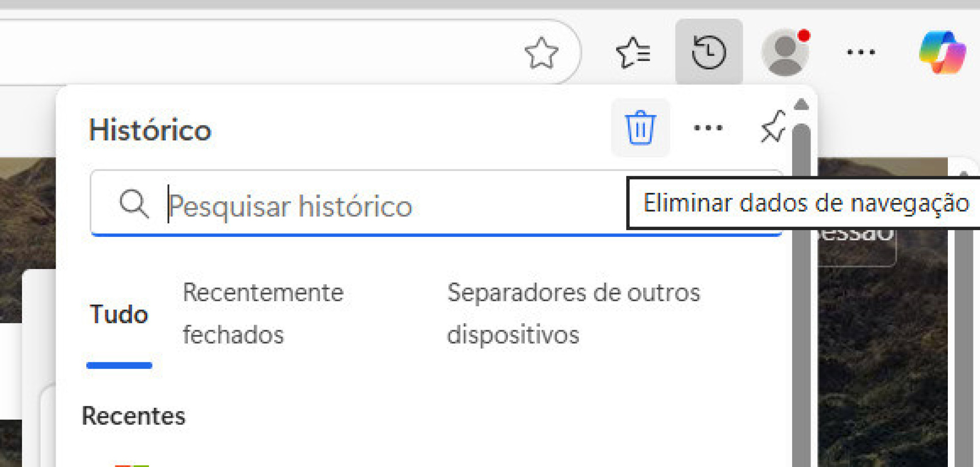
Task: Click the Copilot icon
Action: (x=944, y=51)
